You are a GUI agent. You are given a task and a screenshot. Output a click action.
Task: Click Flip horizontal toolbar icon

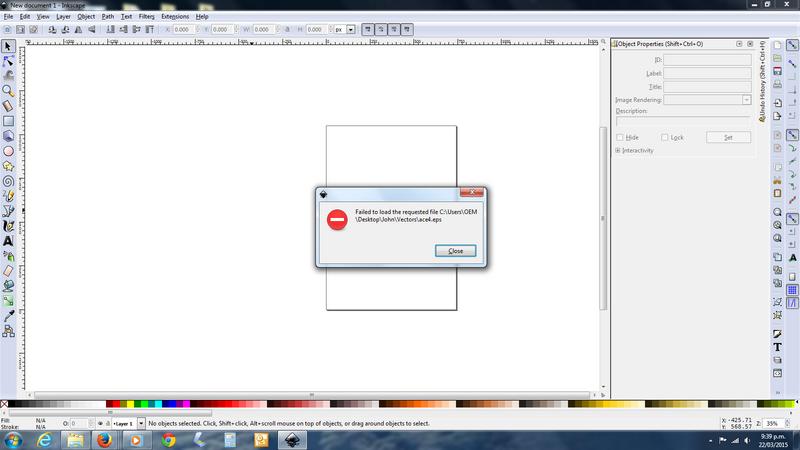[78, 30]
